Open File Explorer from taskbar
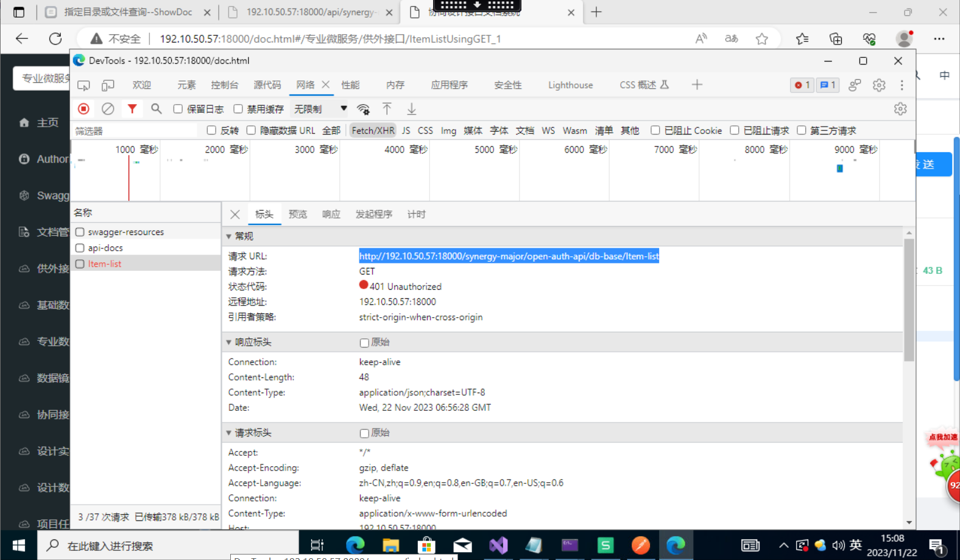The image size is (960, 560). tap(390, 545)
